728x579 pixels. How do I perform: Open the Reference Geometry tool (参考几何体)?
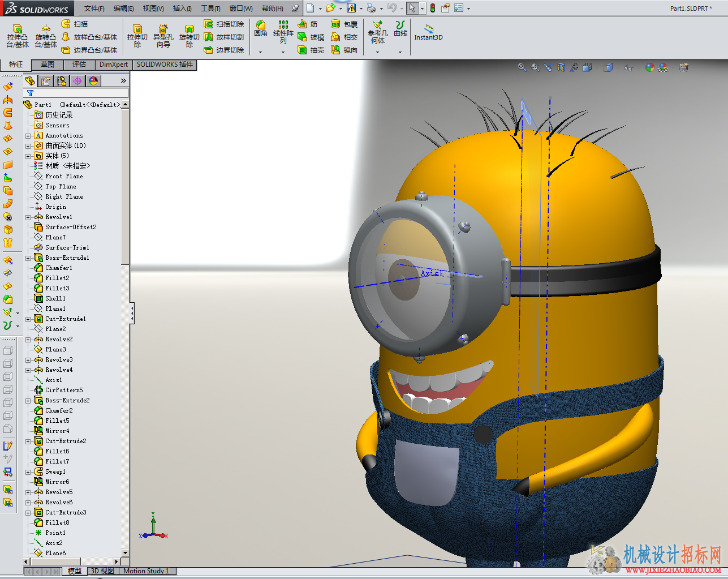[378, 32]
